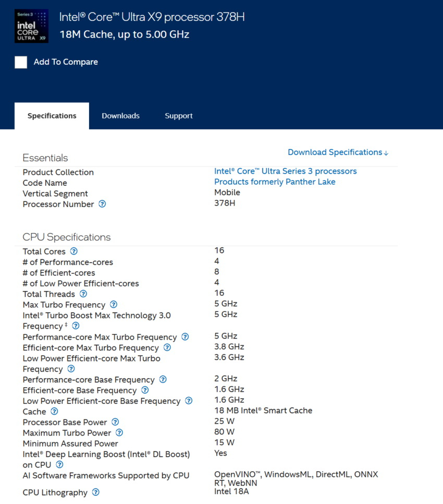Click Processor Base Power info icon
The width and height of the screenshot is (443, 504).
(x=115, y=422)
